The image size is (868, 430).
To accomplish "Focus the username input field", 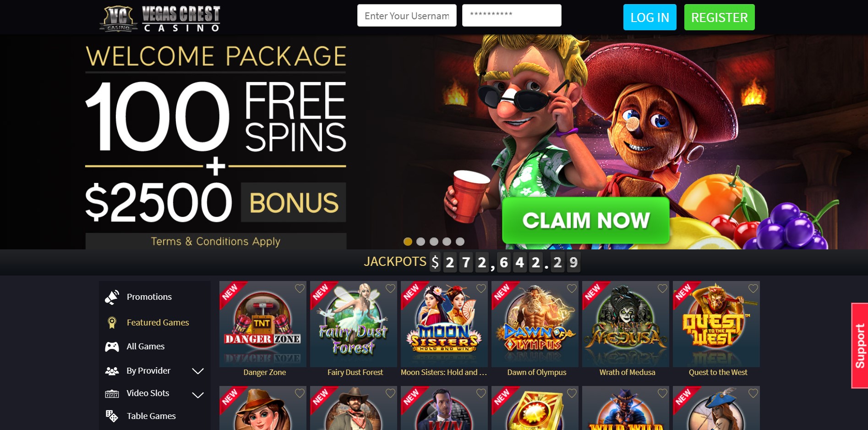I will tap(407, 16).
